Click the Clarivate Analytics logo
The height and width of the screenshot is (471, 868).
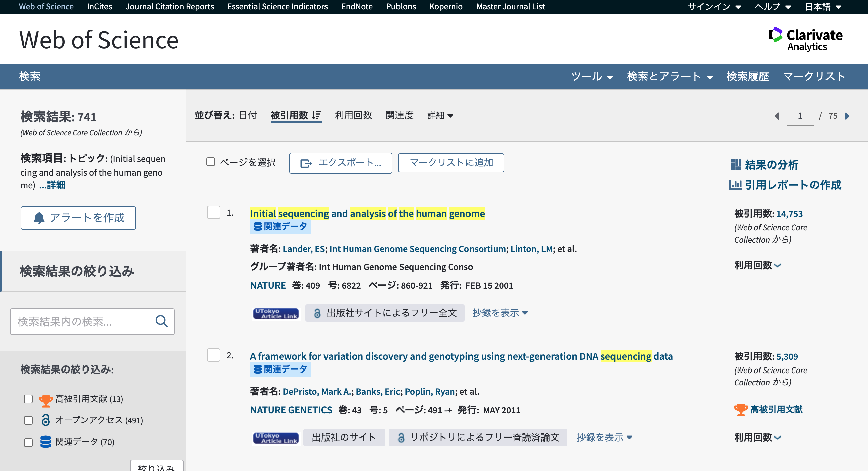tap(805, 39)
